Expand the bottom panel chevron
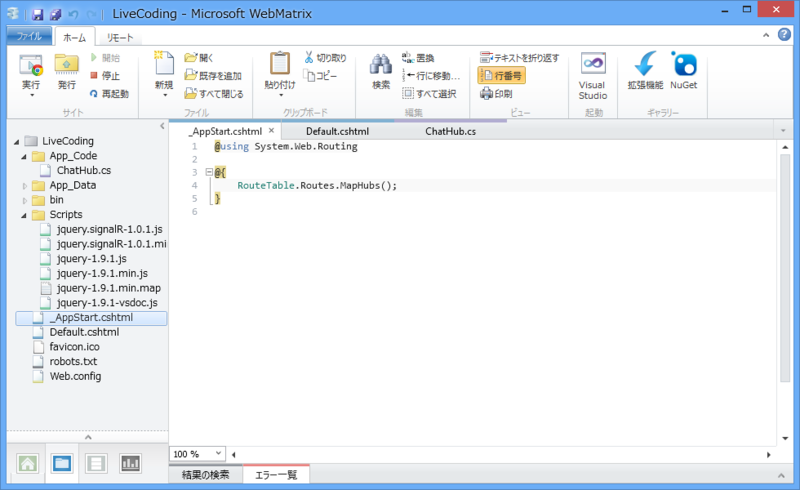 tap(781, 475)
